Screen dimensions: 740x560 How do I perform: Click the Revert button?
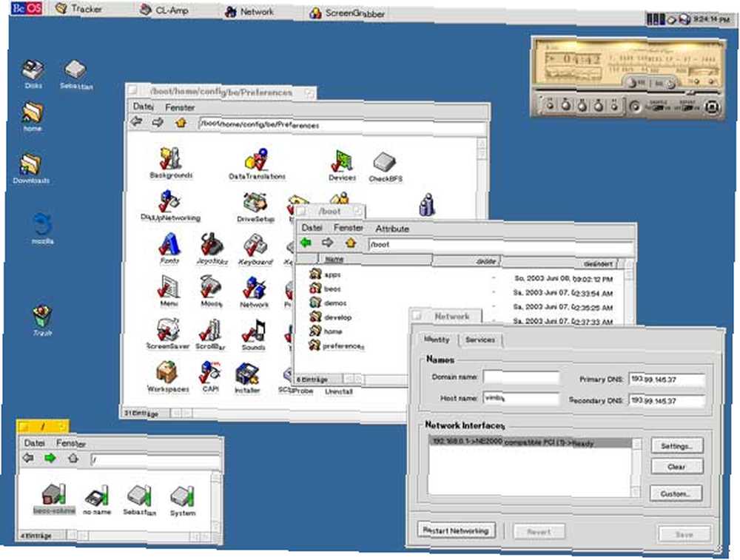tap(539, 532)
